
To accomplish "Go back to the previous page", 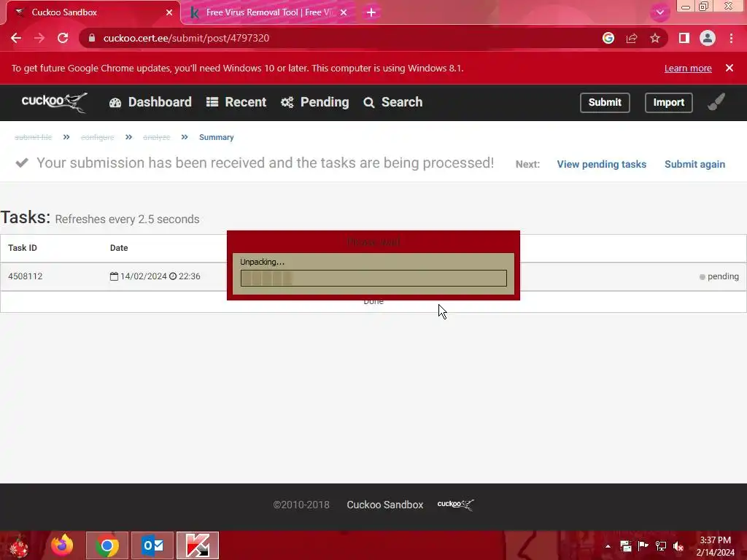I will click(16, 38).
